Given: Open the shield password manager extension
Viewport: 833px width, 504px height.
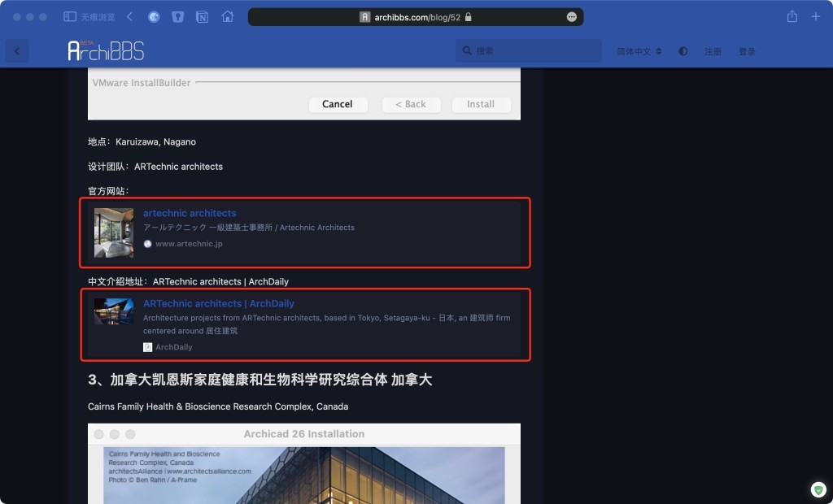Looking at the screenshot, I should [x=178, y=17].
